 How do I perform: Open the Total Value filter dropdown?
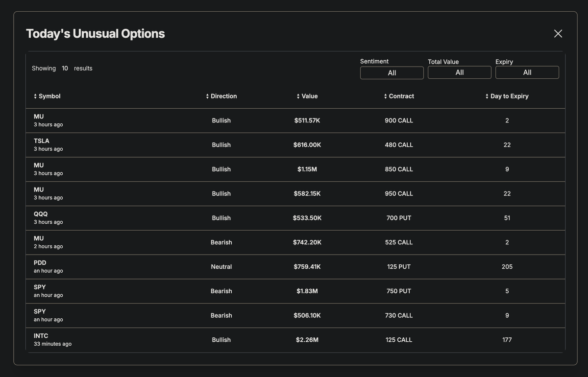point(460,72)
